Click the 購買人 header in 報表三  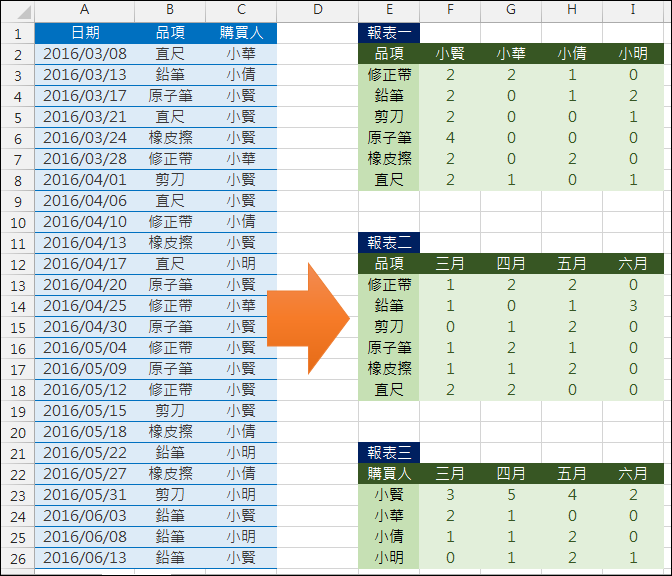click(389, 474)
